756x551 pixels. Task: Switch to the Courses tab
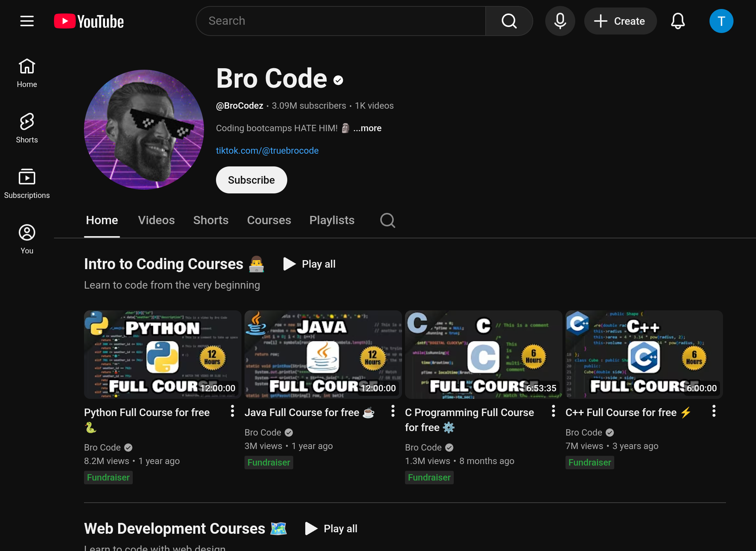[269, 220]
